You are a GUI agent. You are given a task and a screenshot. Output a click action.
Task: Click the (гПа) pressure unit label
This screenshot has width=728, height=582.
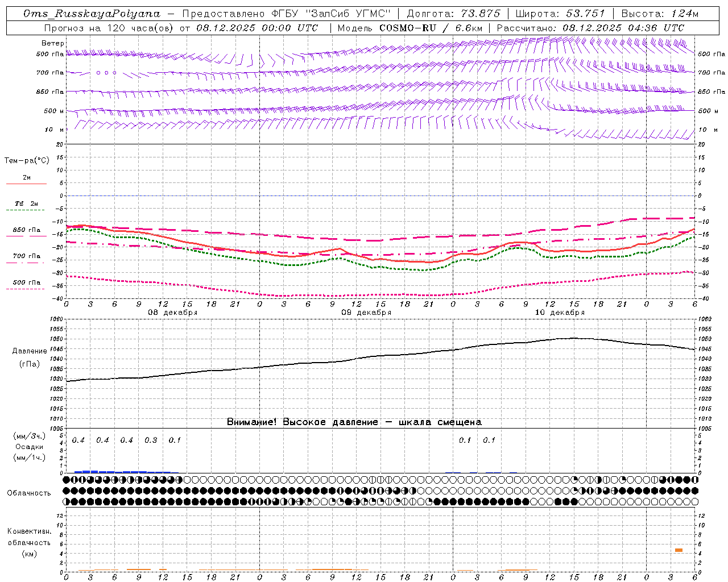point(30,364)
